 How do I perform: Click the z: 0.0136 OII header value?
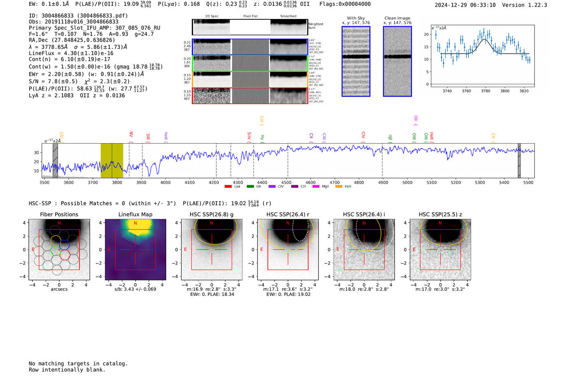coord(281,4)
